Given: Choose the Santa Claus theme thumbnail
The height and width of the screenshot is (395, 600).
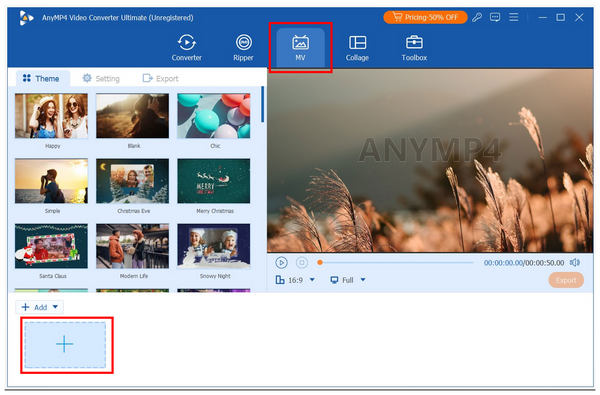Looking at the screenshot, I should pyautogui.click(x=51, y=246).
